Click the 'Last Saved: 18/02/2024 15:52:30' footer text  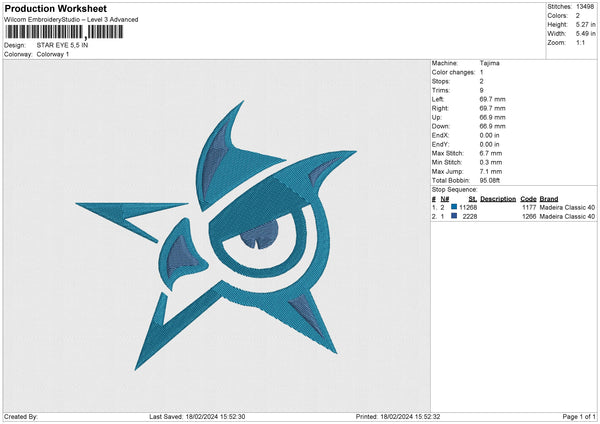coord(197,417)
